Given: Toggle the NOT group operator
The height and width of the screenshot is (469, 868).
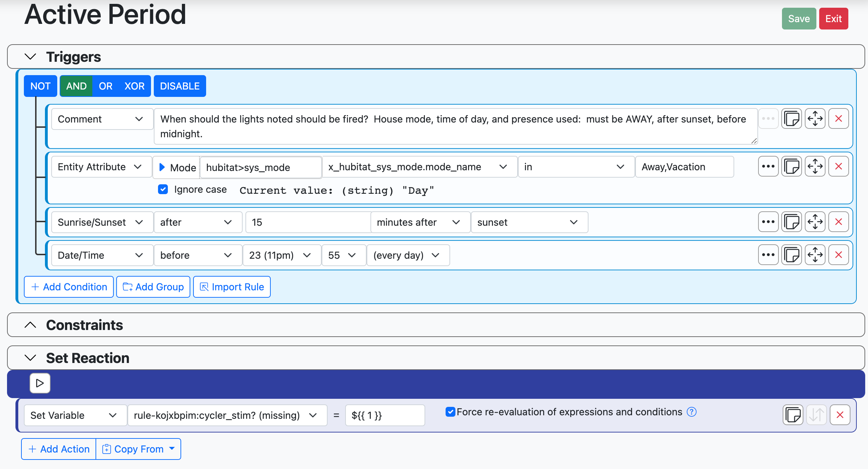Looking at the screenshot, I should (x=40, y=86).
